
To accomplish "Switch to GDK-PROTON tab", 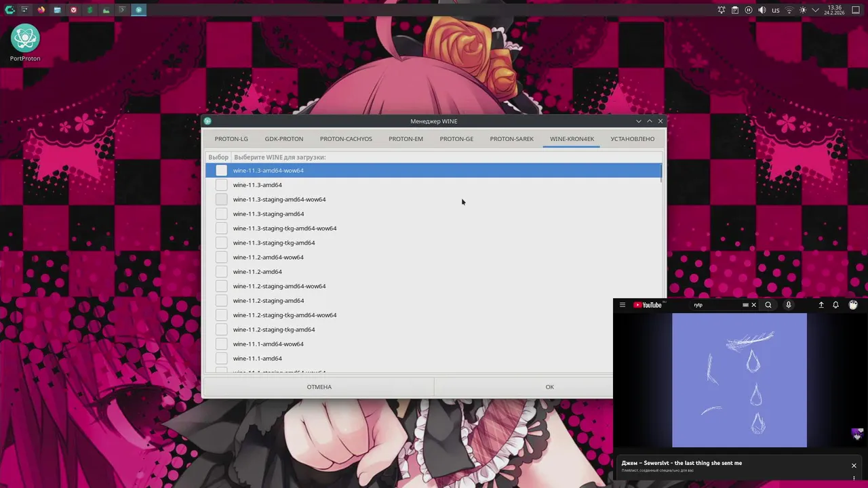I will pos(284,139).
